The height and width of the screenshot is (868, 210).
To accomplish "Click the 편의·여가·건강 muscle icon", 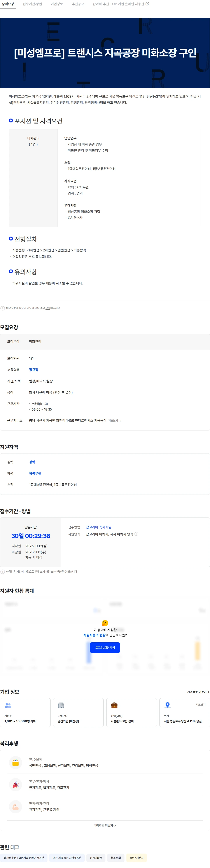I will point(16,807).
